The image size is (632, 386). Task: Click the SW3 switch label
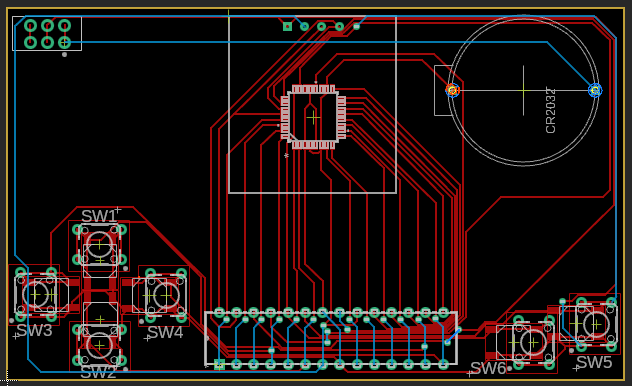(x=34, y=330)
